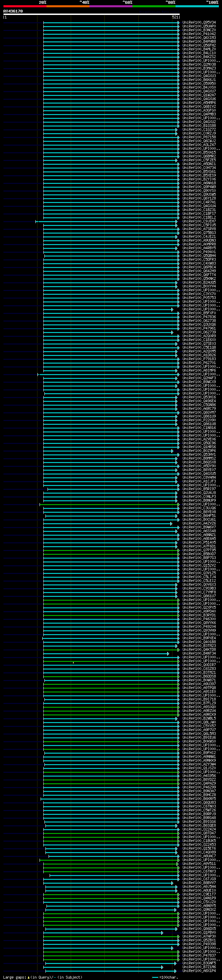Click the red 20% identity legend bar
The width and height of the screenshot is (222, 980).
click(25, 6)
